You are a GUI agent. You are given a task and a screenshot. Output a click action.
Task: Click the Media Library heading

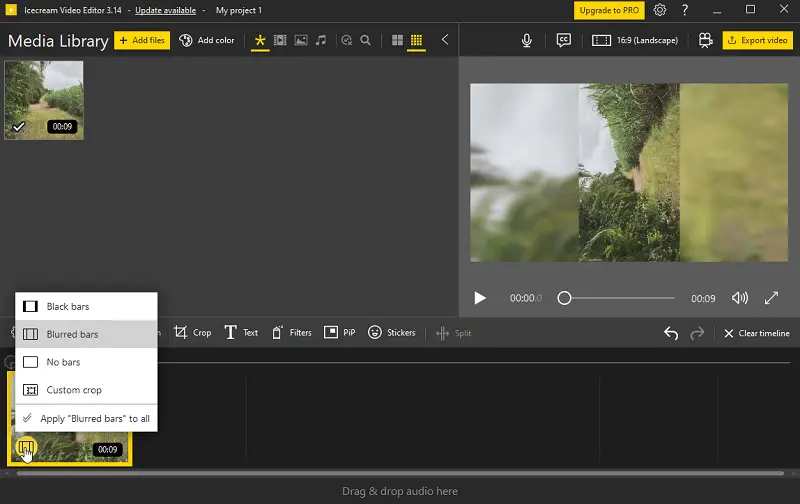coord(58,41)
